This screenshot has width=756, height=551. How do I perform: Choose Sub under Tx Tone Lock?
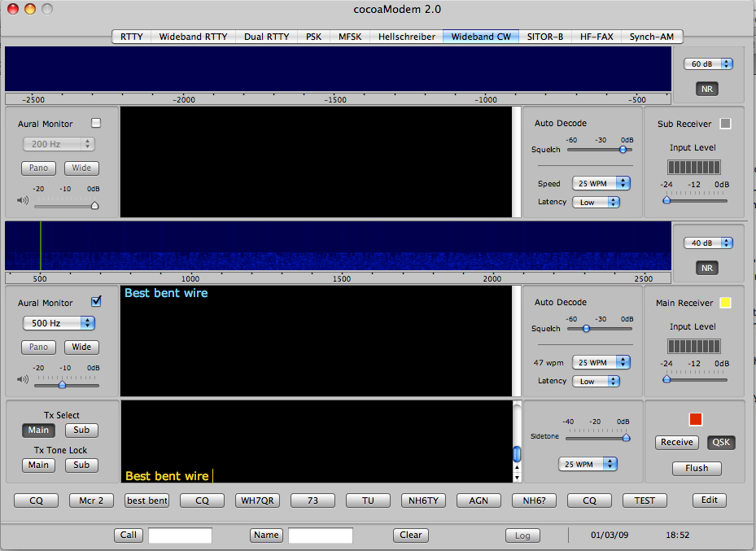[81, 466]
